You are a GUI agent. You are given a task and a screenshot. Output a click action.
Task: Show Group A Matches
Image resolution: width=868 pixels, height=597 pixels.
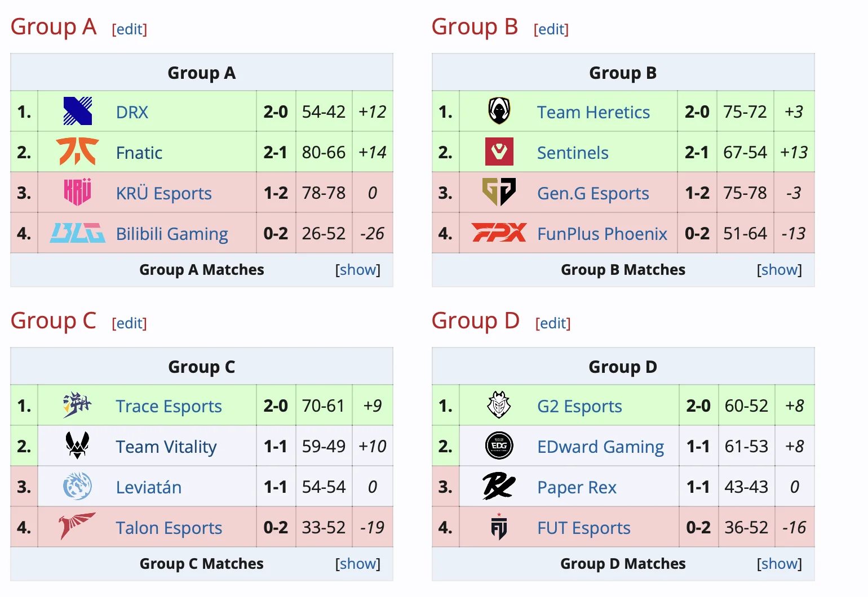click(x=357, y=270)
